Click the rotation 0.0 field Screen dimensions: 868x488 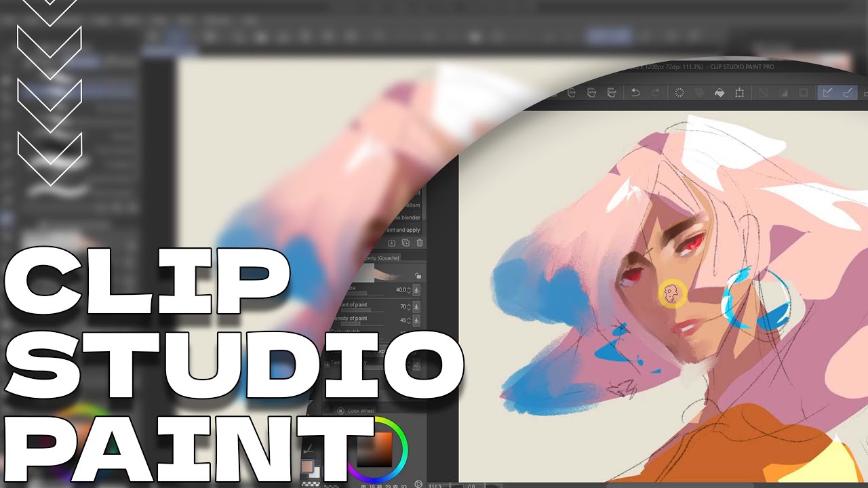(472, 485)
